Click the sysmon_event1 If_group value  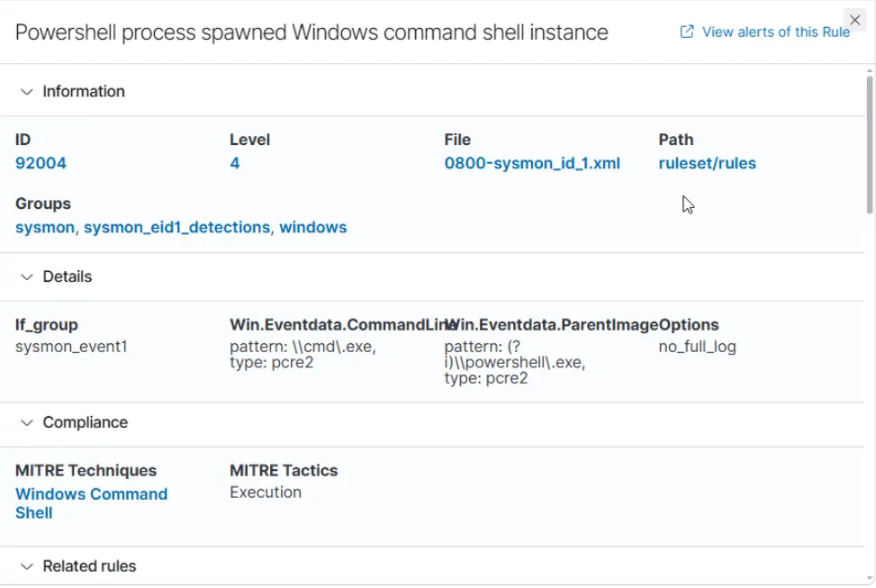pyautogui.click(x=71, y=347)
